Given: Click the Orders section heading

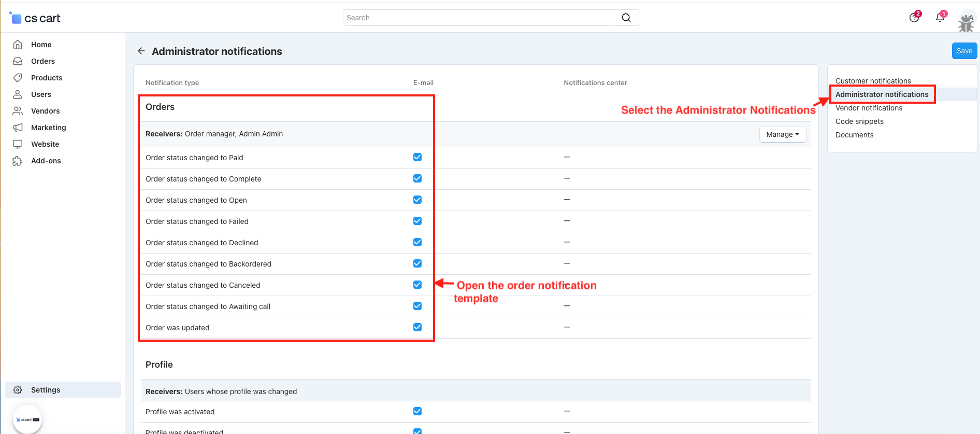Looking at the screenshot, I should (x=160, y=107).
